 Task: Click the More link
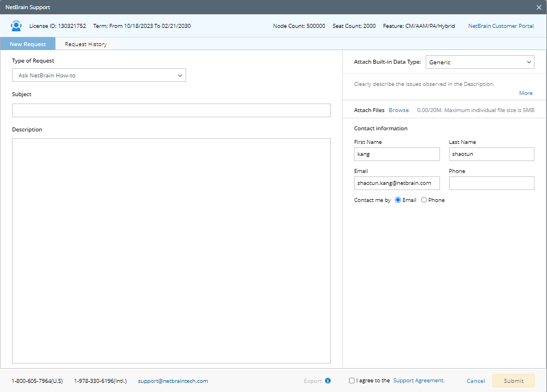(x=525, y=93)
